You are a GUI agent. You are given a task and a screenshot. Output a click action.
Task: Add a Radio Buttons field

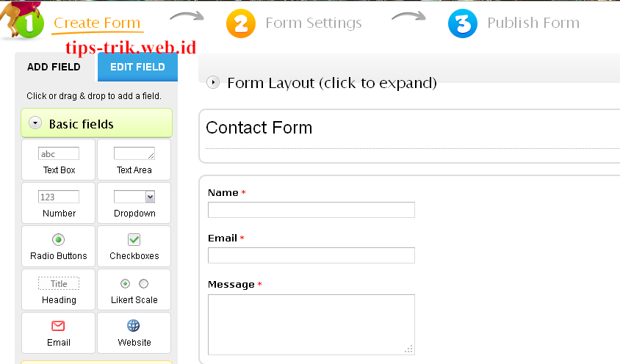point(59,247)
